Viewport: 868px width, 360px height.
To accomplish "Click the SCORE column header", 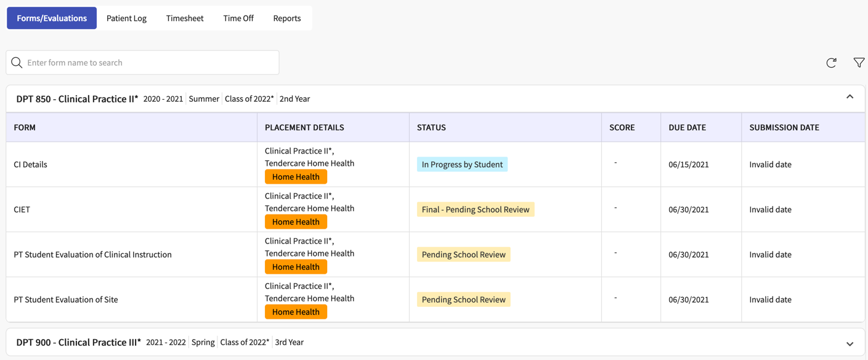I will tap(622, 127).
